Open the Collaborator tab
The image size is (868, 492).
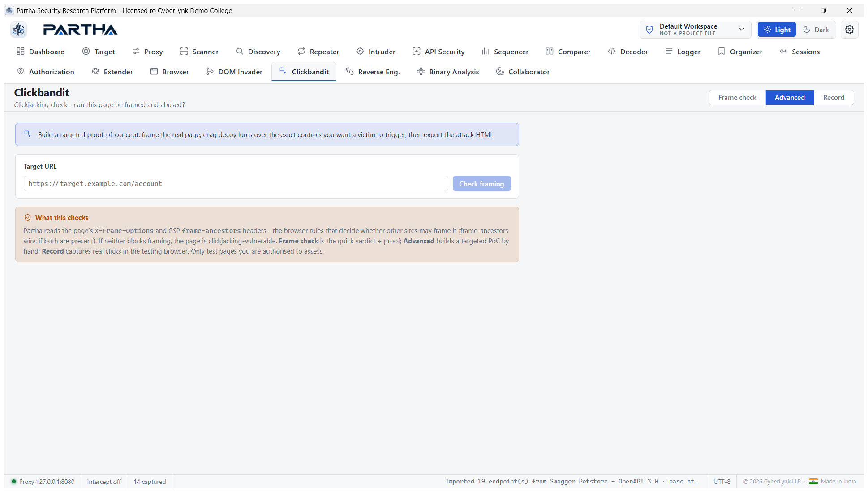[523, 72]
